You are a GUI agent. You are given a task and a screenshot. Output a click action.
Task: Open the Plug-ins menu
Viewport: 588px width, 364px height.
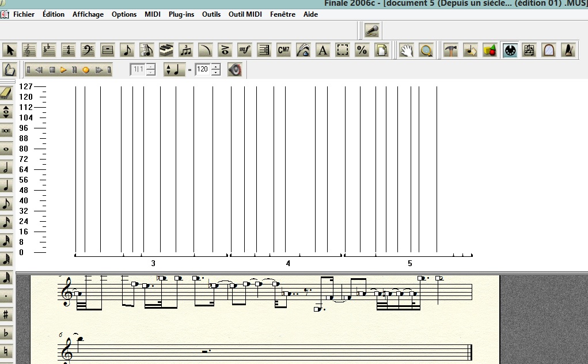(181, 14)
